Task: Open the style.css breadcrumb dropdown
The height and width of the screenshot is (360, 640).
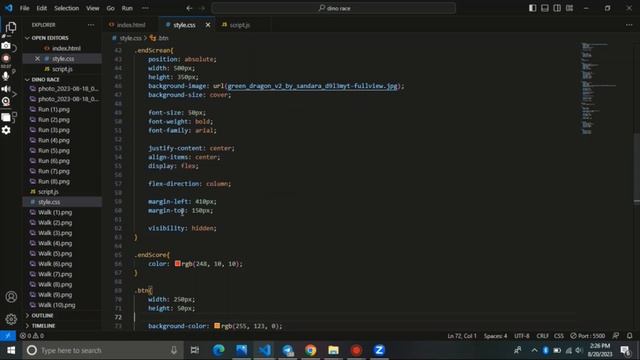Action: point(127,38)
